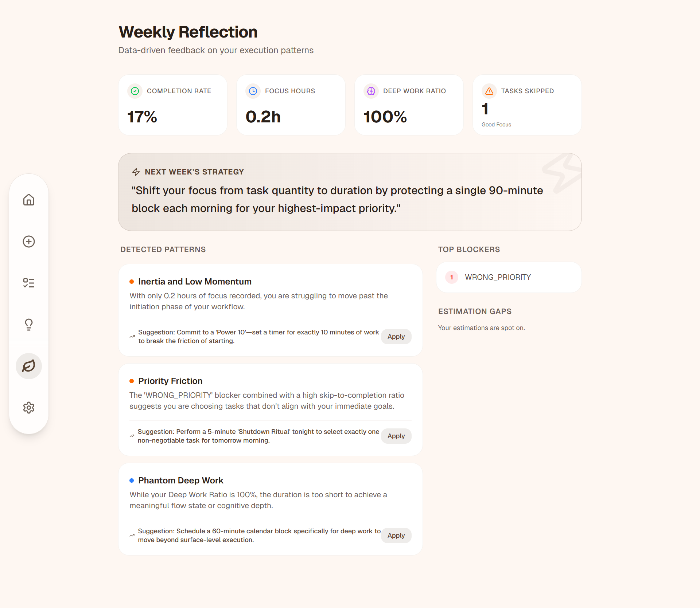Apply the 'Shutdown Ritual' suggestion
700x608 pixels.
pyautogui.click(x=396, y=436)
